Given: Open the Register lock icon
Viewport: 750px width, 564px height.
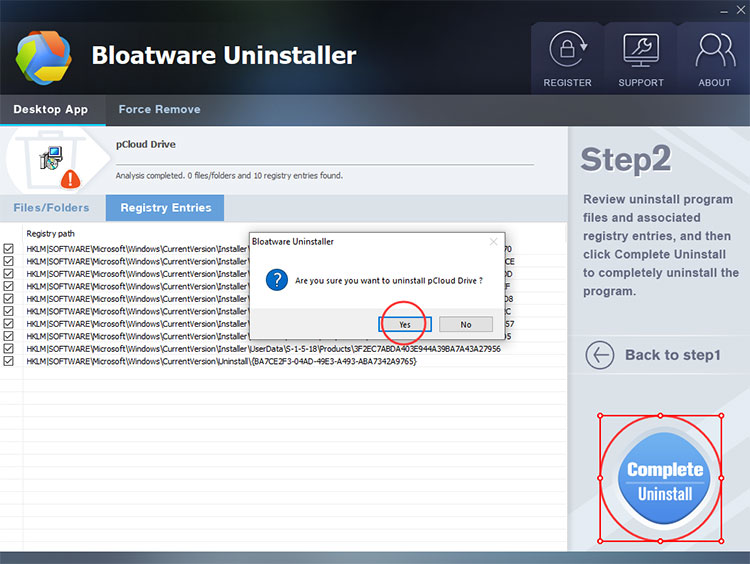Looking at the screenshot, I should 567,49.
